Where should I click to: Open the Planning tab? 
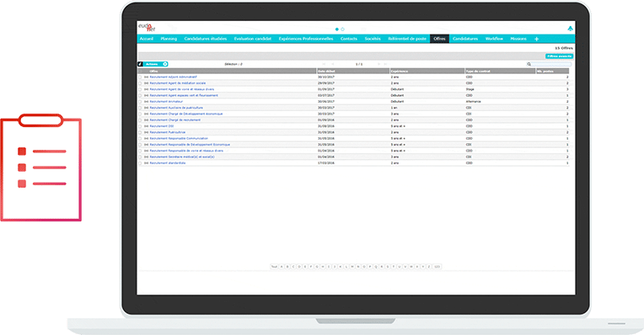coord(169,39)
